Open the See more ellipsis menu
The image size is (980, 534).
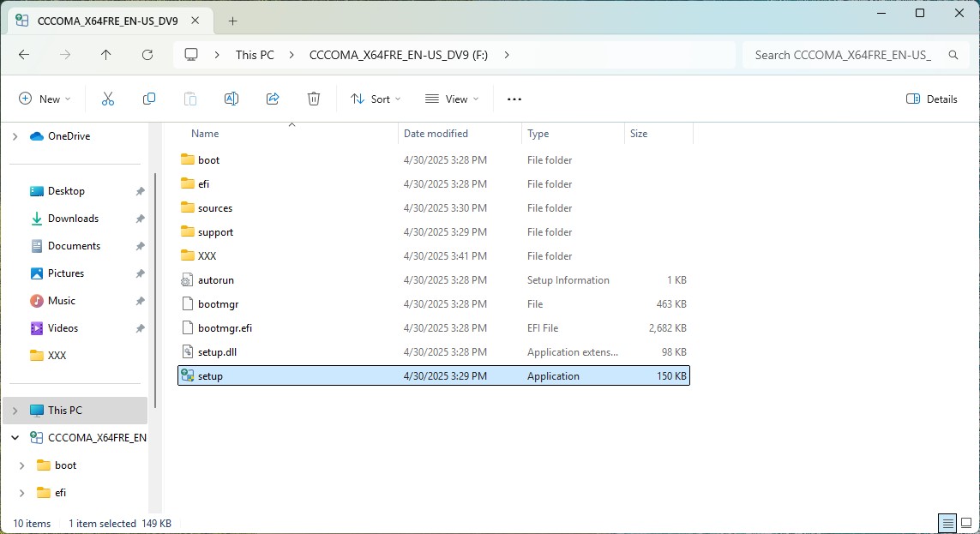[x=514, y=99]
